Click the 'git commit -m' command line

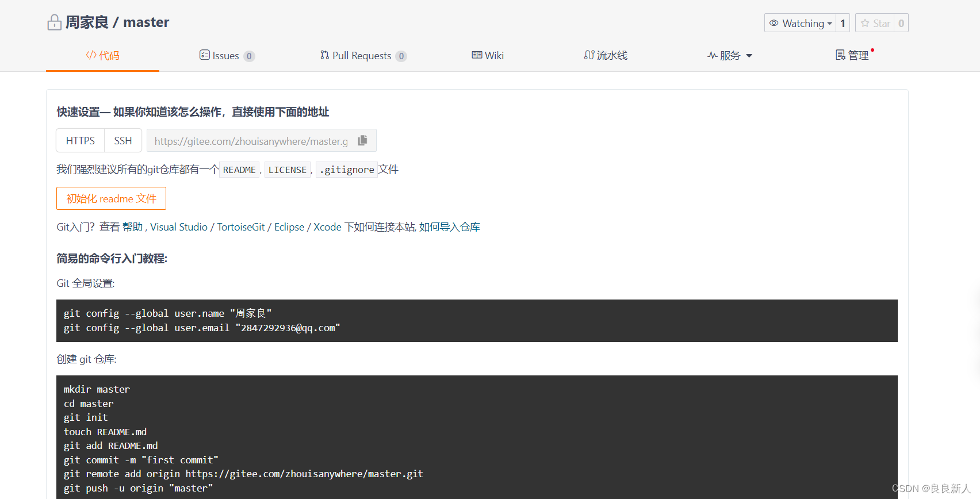(141, 460)
